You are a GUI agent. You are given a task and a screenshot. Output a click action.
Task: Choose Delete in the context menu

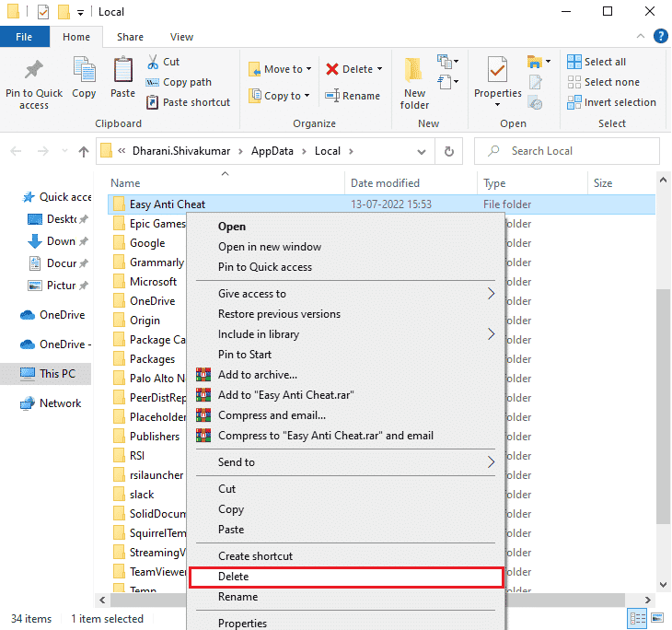tap(346, 577)
